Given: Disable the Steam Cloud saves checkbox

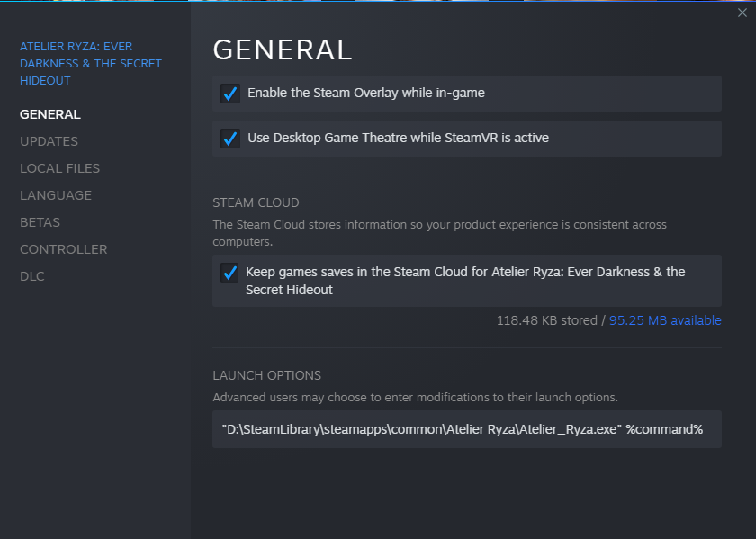Looking at the screenshot, I should pyautogui.click(x=230, y=273).
